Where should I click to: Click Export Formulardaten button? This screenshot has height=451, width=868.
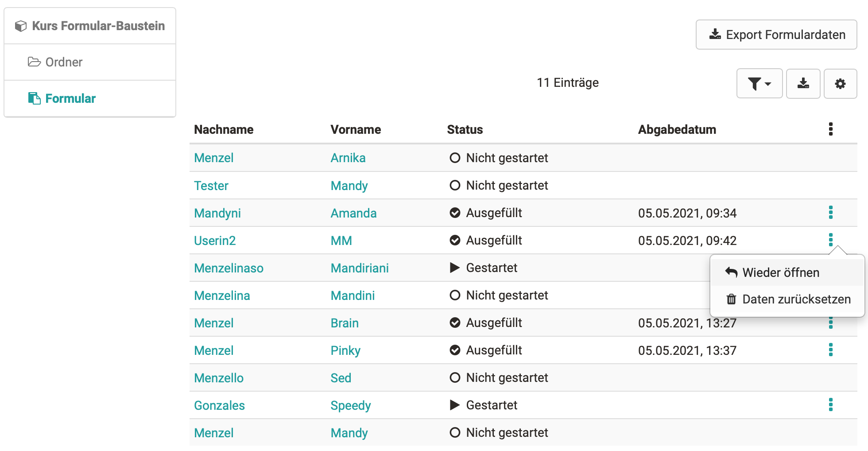[x=776, y=35]
